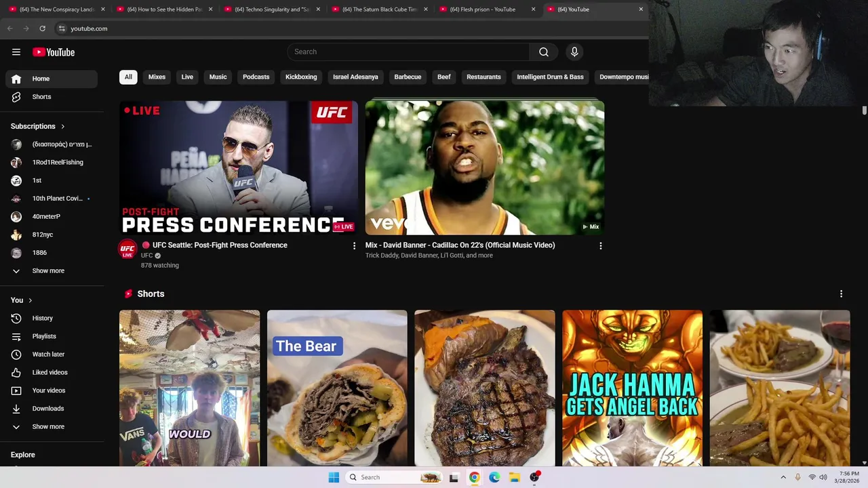This screenshot has width=868, height=488.
Task: Play the David Banner music video thumbnail
Action: [x=485, y=168]
